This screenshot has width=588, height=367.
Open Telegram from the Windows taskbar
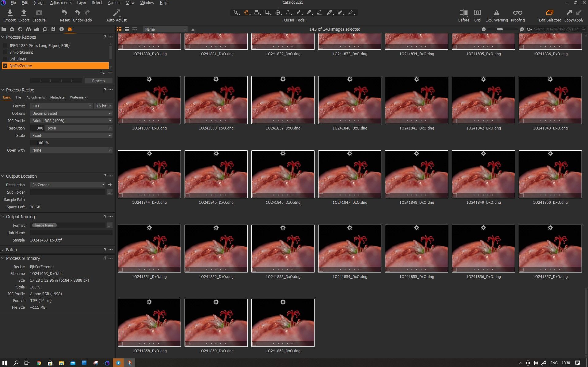point(118,363)
